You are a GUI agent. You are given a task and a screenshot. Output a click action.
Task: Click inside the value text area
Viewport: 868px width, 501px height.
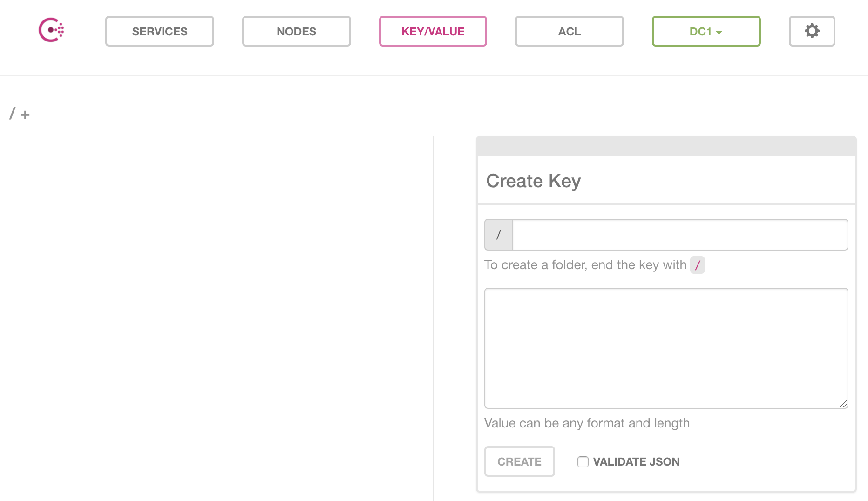click(666, 348)
